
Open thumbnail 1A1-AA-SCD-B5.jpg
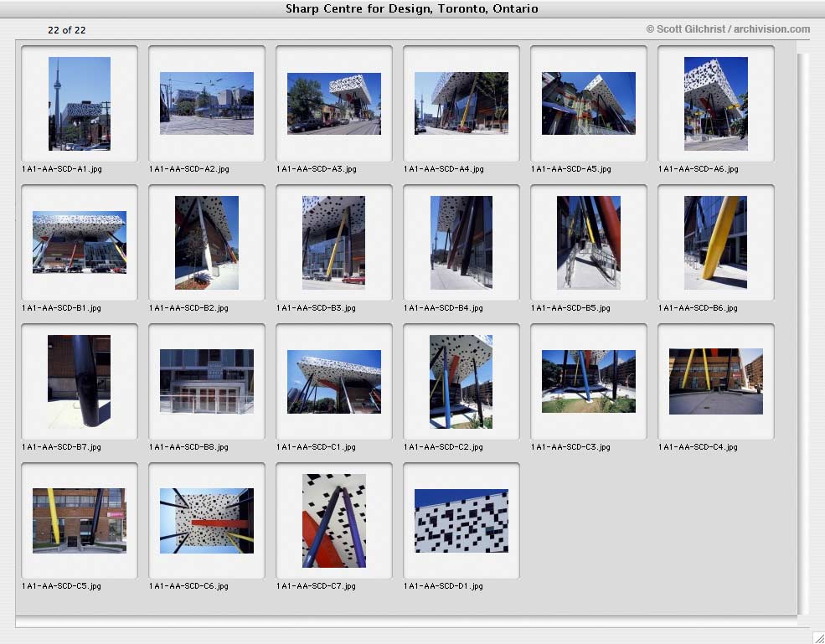click(x=589, y=243)
